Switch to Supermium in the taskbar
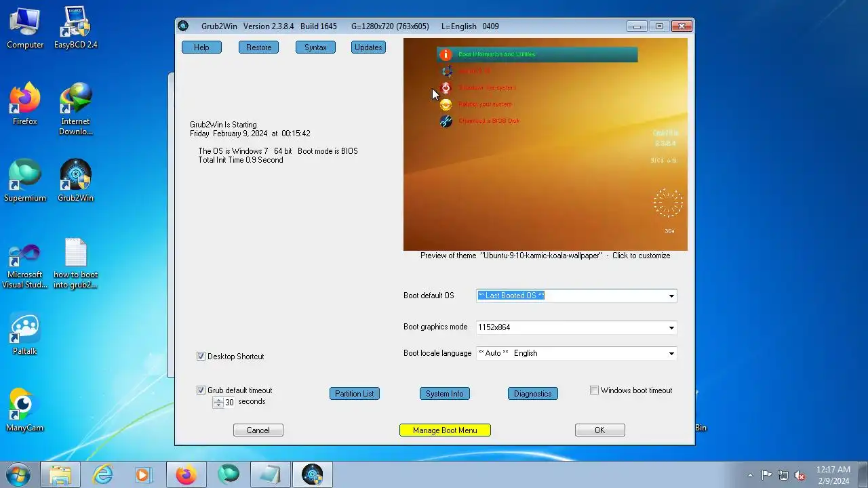The image size is (868, 488). point(228,474)
